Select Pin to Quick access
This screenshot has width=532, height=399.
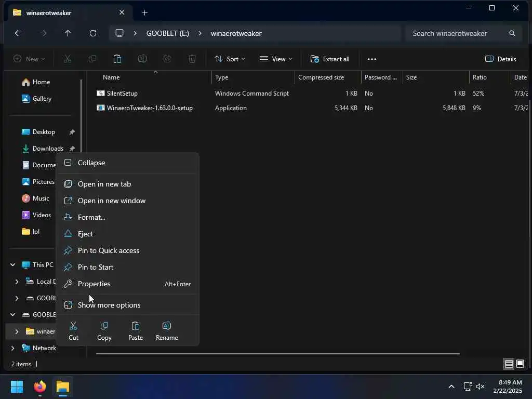tap(127, 250)
